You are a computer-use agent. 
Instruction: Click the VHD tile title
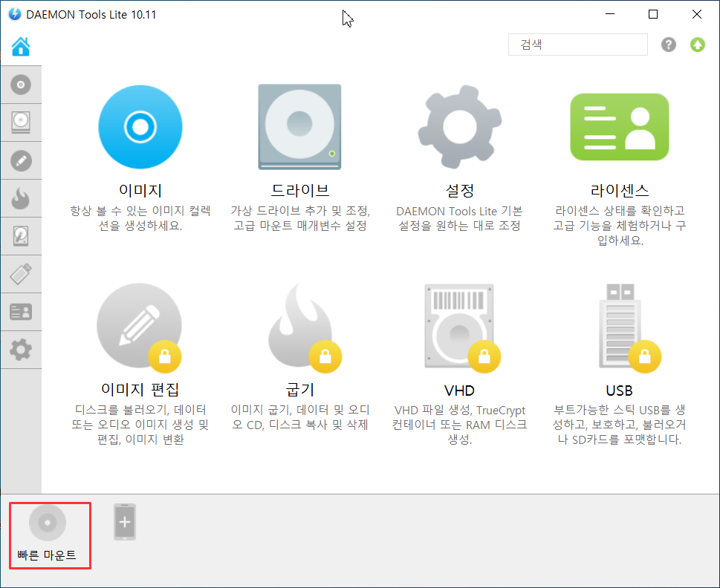[x=460, y=391]
